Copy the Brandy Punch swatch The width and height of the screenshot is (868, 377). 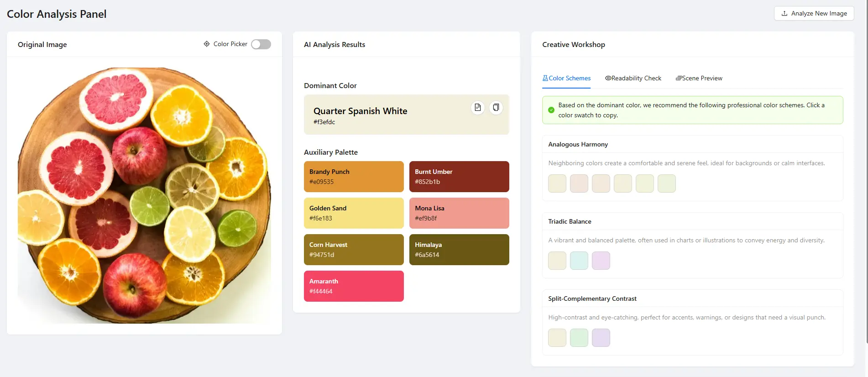pos(354,177)
